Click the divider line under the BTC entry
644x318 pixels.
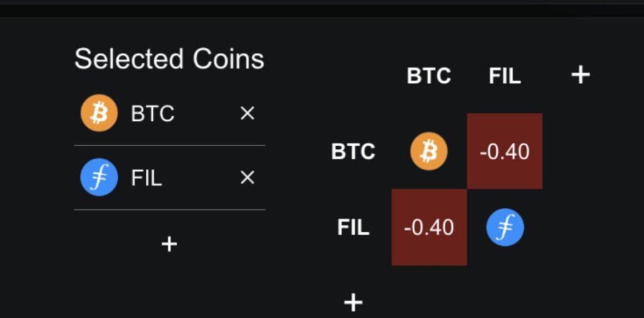click(169, 145)
